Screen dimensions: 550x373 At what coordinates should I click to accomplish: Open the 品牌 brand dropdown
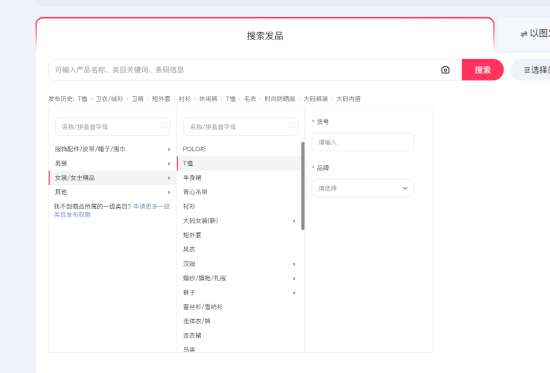[x=363, y=188]
